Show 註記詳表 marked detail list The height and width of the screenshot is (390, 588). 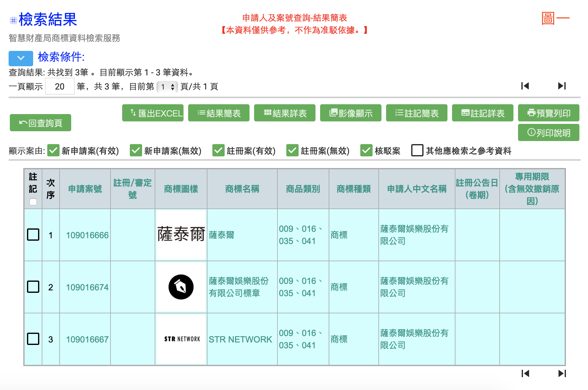[483, 113]
